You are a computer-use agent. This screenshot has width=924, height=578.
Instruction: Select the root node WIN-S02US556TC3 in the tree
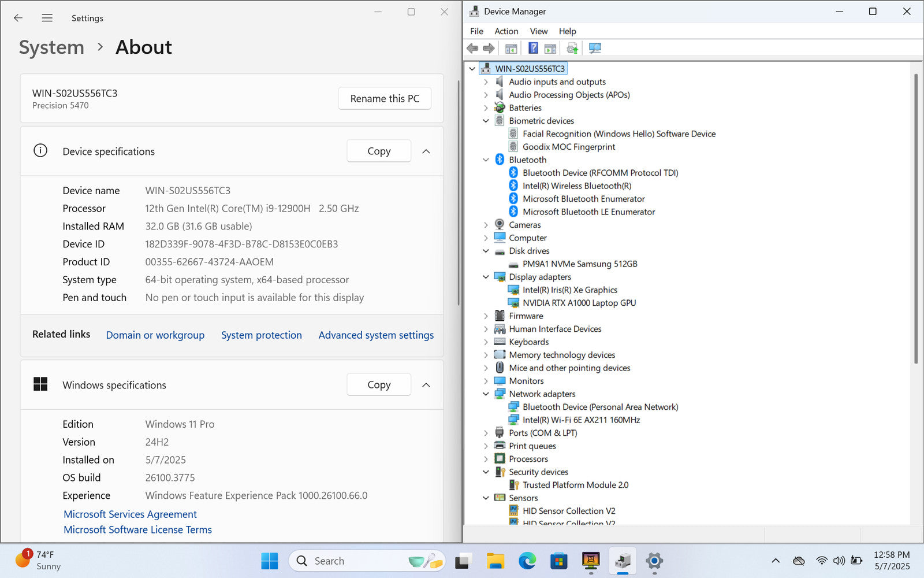click(530, 68)
